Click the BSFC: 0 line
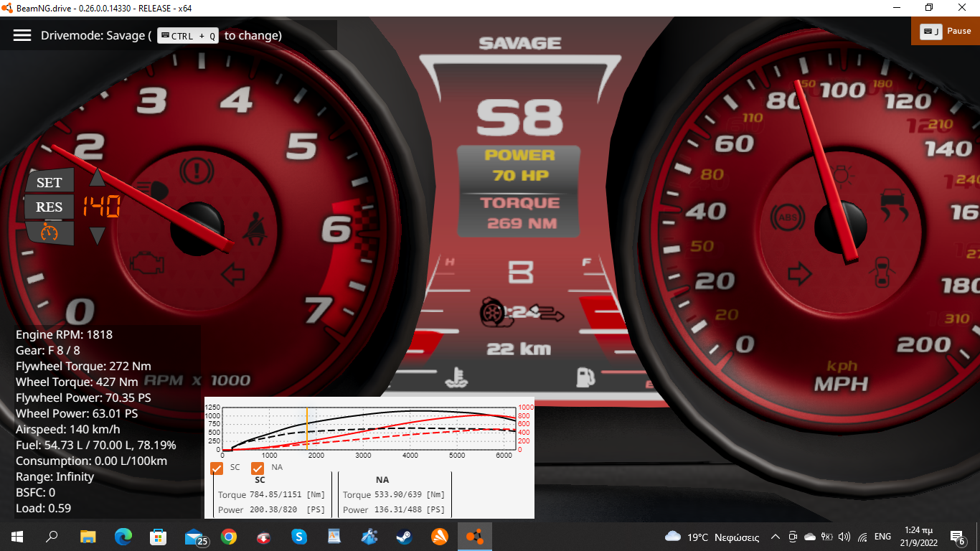Screen dimensions: 980x551 click(x=35, y=492)
